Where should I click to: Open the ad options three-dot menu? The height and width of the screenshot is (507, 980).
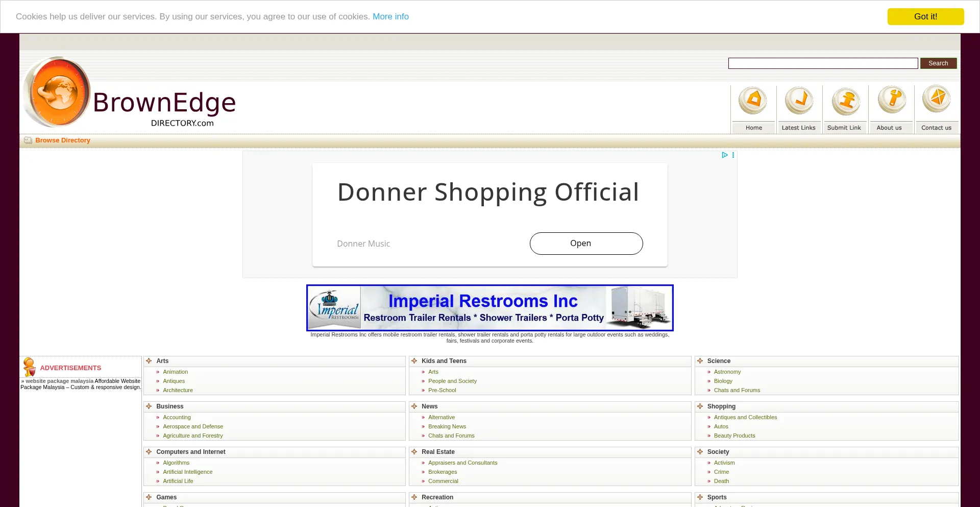(733, 155)
